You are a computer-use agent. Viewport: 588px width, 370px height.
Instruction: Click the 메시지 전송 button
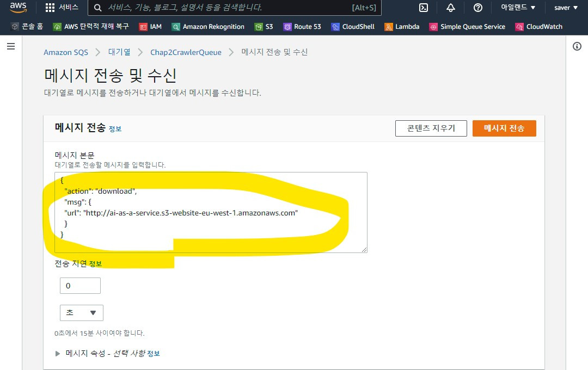coord(504,128)
